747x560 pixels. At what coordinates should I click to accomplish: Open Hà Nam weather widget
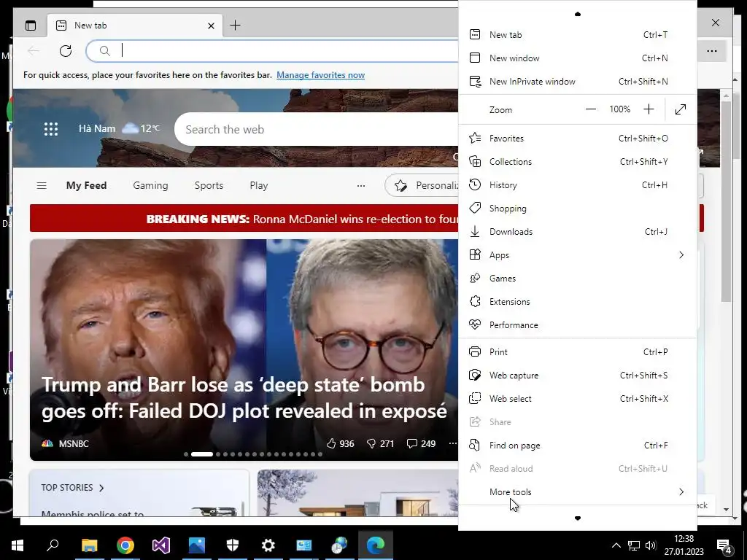(119, 128)
